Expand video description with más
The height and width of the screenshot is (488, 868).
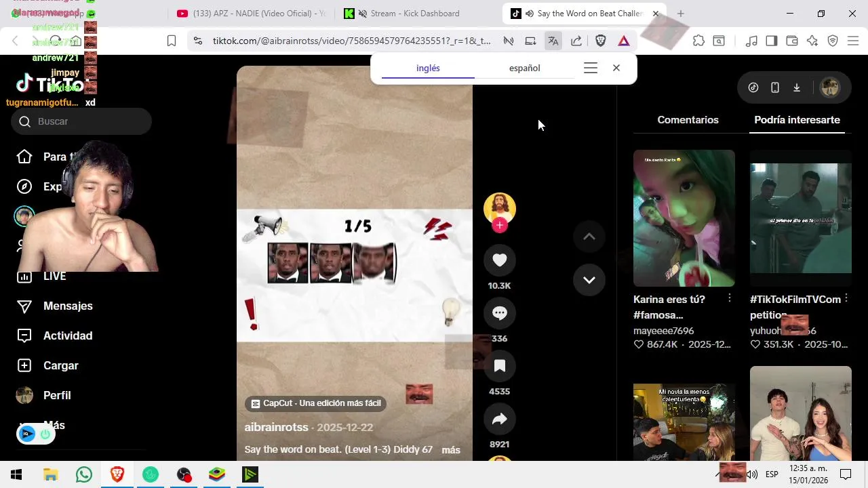tap(451, 450)
